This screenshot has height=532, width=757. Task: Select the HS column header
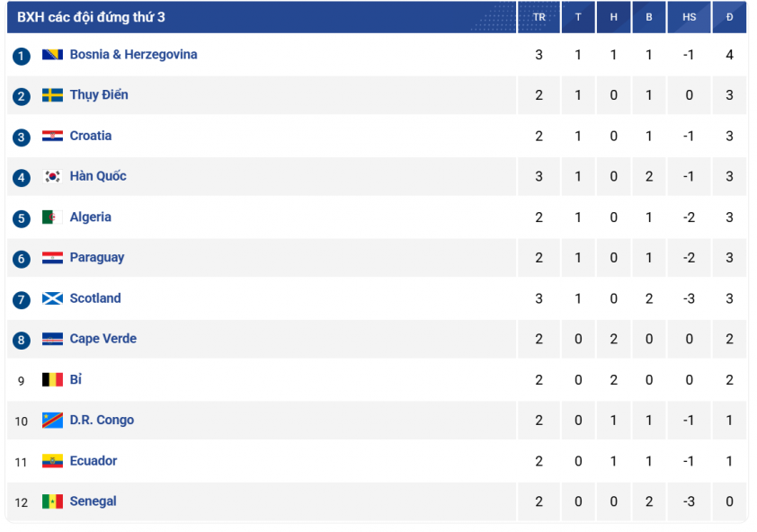coord(689,17)
